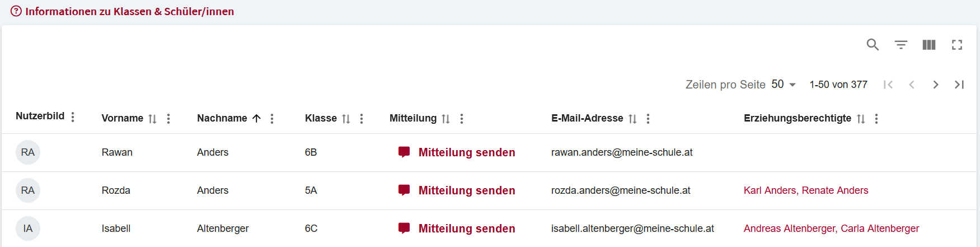Open the Vorname column options menu
Screen dimensions: 980x247
pos(168,119)
